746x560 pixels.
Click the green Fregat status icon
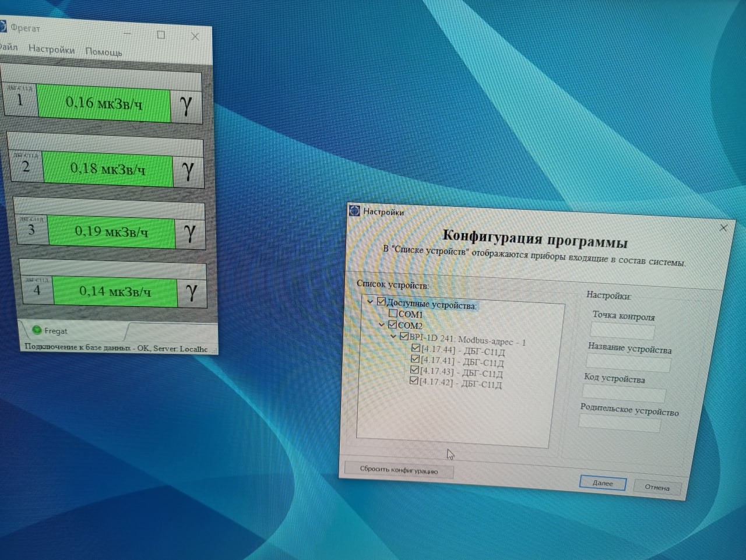click(37, 330)
